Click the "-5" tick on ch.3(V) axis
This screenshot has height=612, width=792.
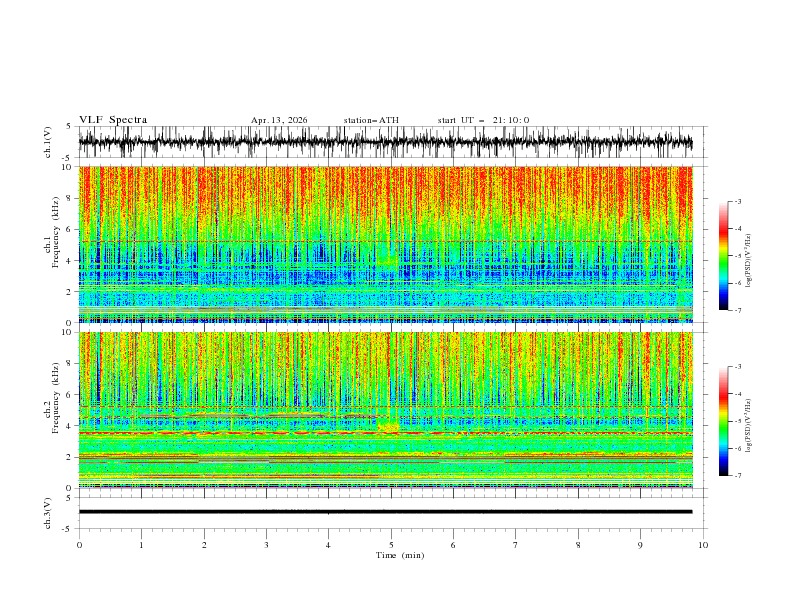click(68, 529)
